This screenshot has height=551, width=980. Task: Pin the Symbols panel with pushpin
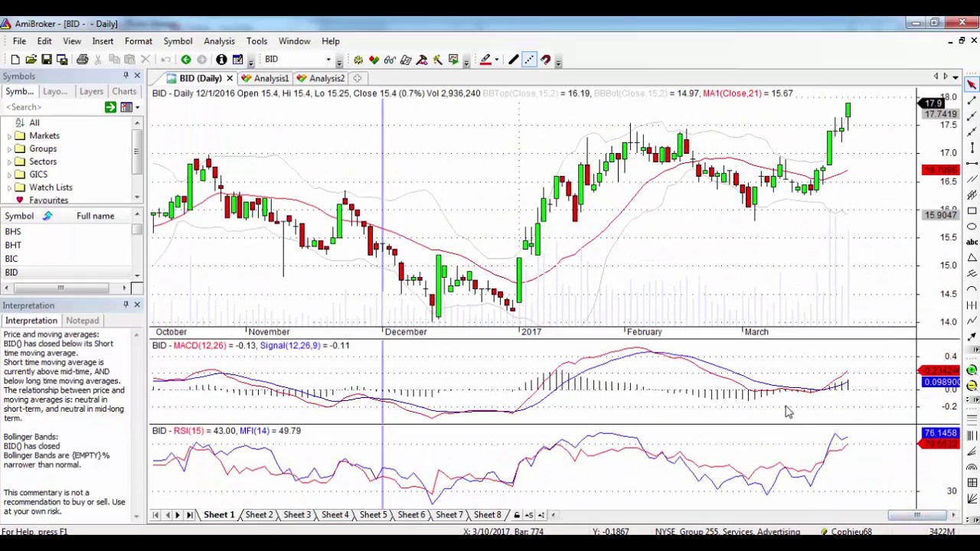pos(126,76)
